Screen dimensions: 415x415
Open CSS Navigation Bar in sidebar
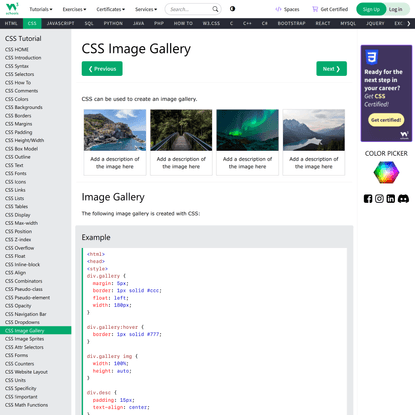pyautogui.click(x=35, y=314)
